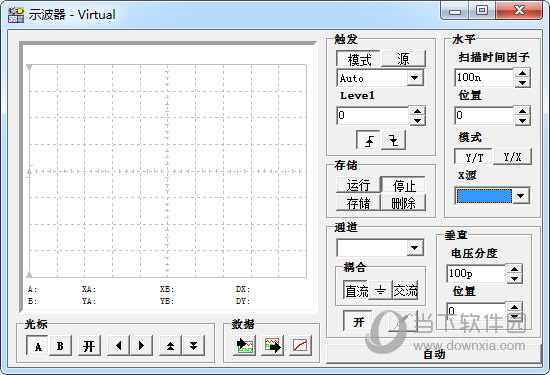This screenshot has height=375, width=550.
Task: Select falling edge trigger slope button
Action: [x=394, y=141]
